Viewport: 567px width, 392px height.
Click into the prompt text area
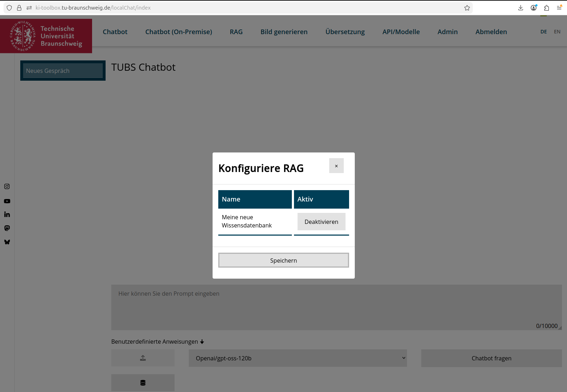point(336,307)
